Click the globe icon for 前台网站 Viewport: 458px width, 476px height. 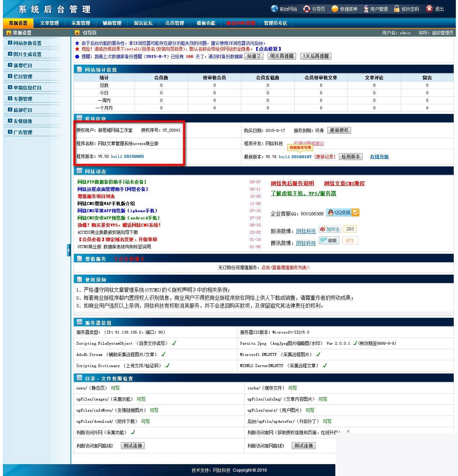275,9
